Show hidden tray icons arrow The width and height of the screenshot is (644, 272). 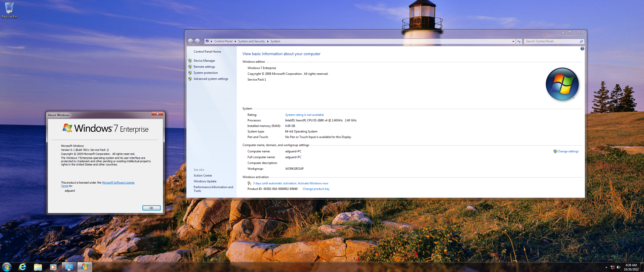pos(606,267)
